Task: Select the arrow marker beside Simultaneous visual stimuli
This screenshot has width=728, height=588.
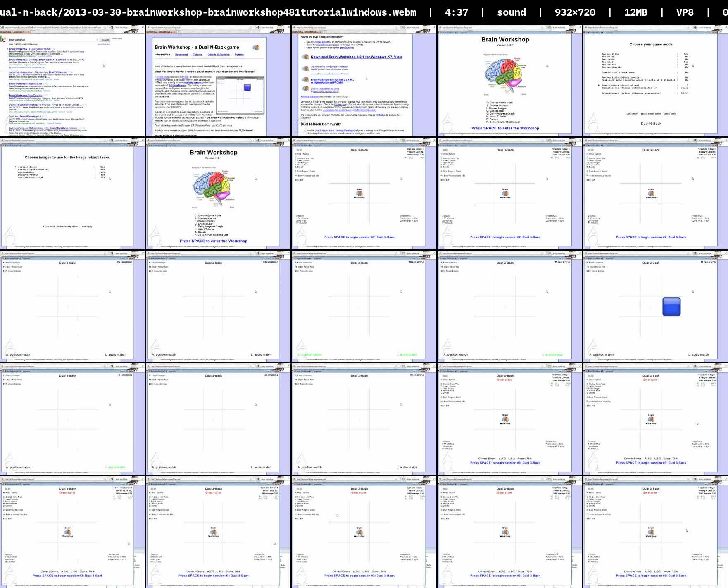Action: coord(599,85)
